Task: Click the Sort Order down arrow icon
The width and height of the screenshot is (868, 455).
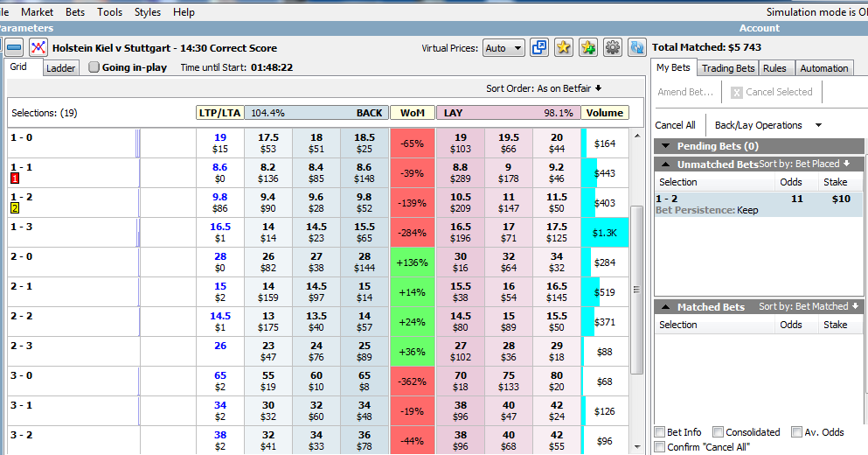Action: [x=599, y=88]
